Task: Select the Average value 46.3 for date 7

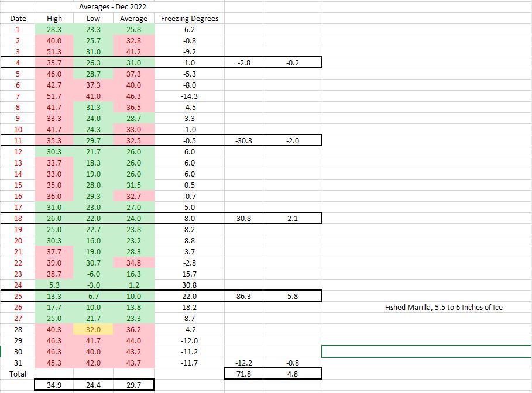Action: [133, 96]
